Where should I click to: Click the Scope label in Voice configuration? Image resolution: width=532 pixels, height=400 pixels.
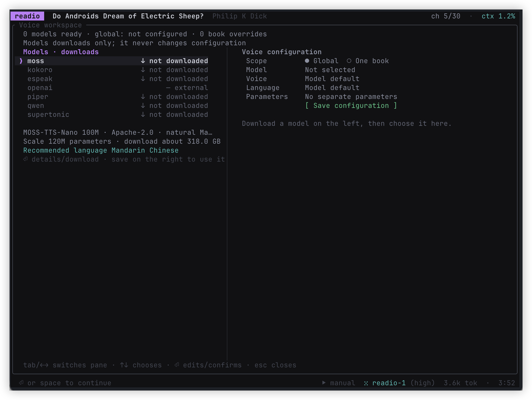256,61
